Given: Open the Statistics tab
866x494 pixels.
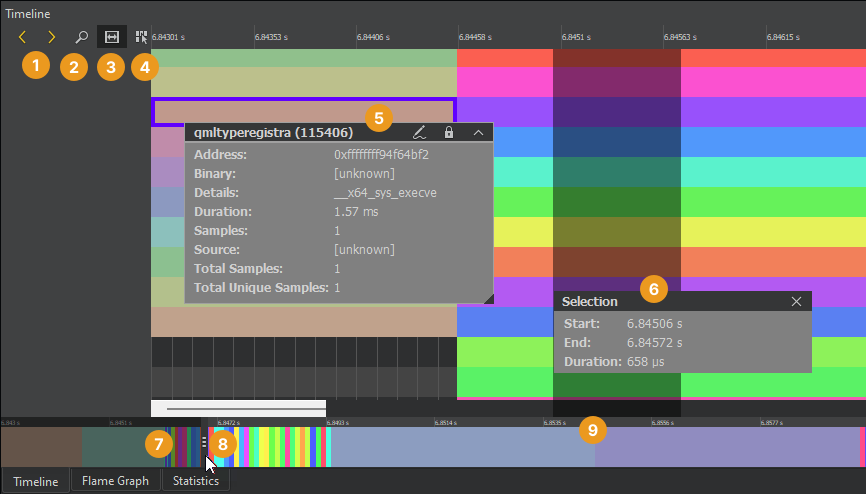Looking at the screenshot, I should tap(195, 481).
